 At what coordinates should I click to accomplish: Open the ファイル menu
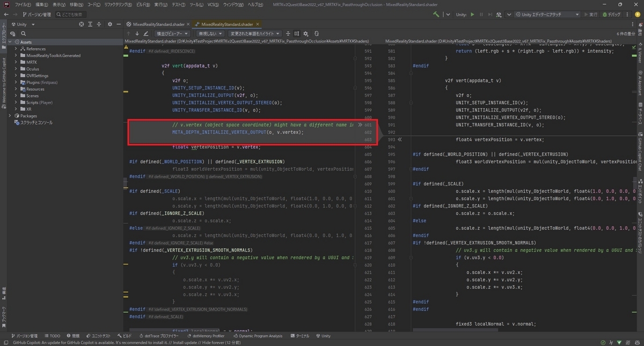[23, 4]
